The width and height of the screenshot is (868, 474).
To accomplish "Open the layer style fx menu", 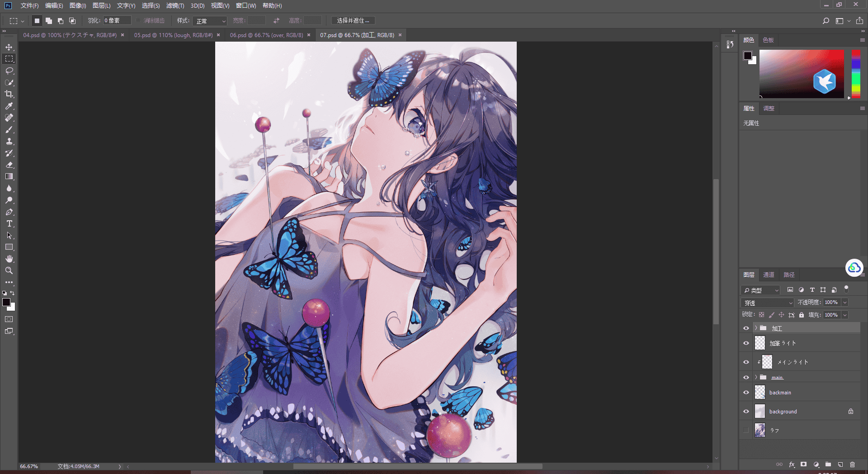I will (x=792, y=465).
